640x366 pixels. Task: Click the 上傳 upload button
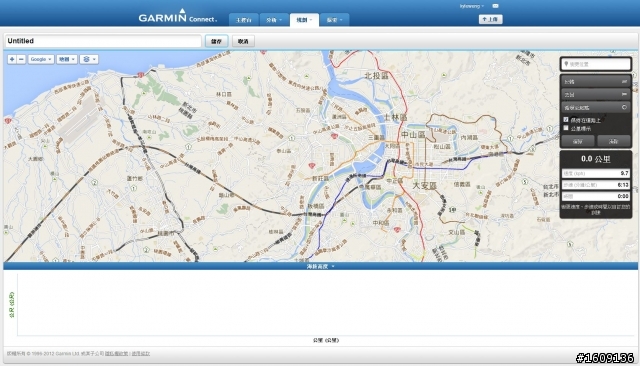(x=490, y=19)
